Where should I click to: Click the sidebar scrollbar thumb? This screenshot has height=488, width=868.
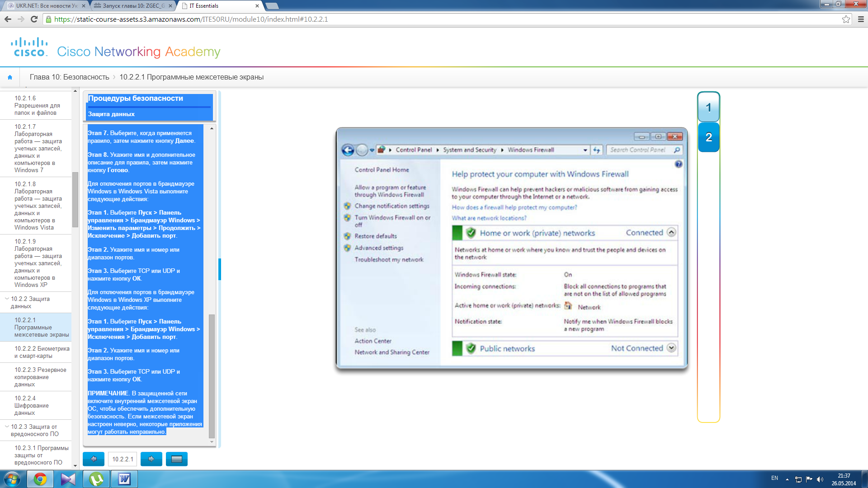pos(75,199)
